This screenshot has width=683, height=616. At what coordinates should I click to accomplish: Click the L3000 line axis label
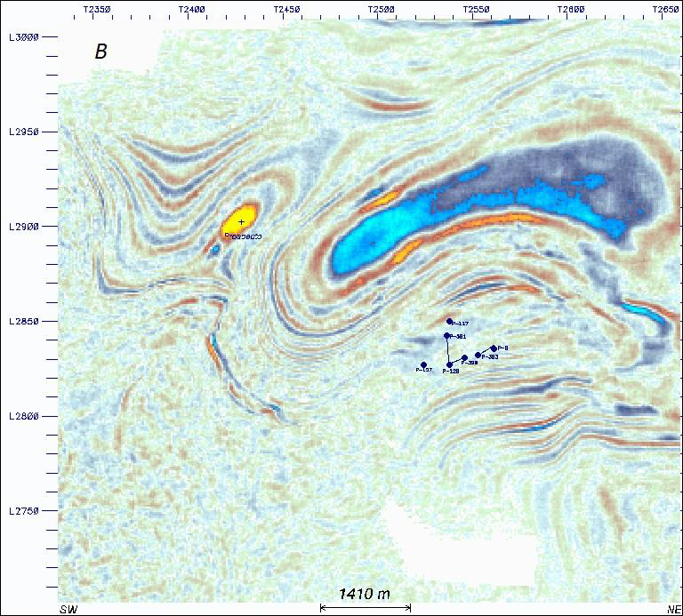click(24, 37)
